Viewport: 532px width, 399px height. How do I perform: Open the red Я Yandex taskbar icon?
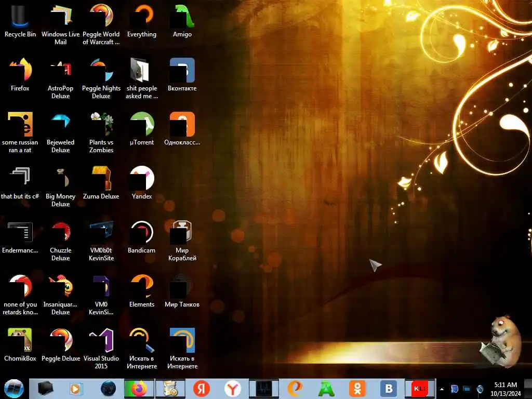click(202, 389)
